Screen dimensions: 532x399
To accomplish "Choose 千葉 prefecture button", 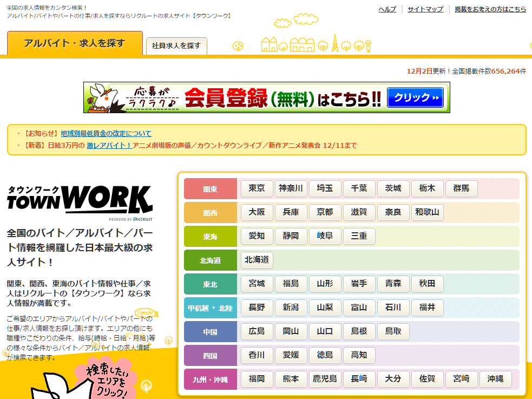I will [359, 188].
